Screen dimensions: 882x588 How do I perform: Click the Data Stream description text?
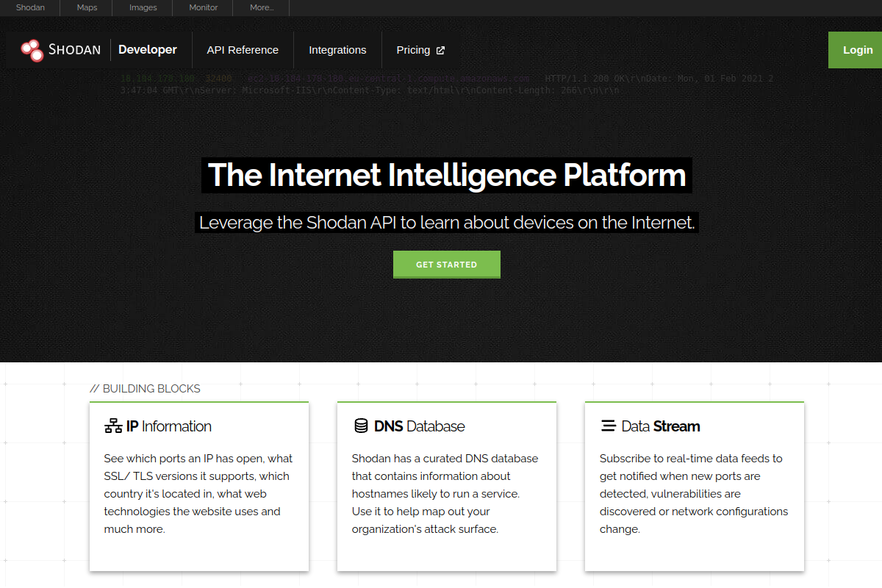694,494
